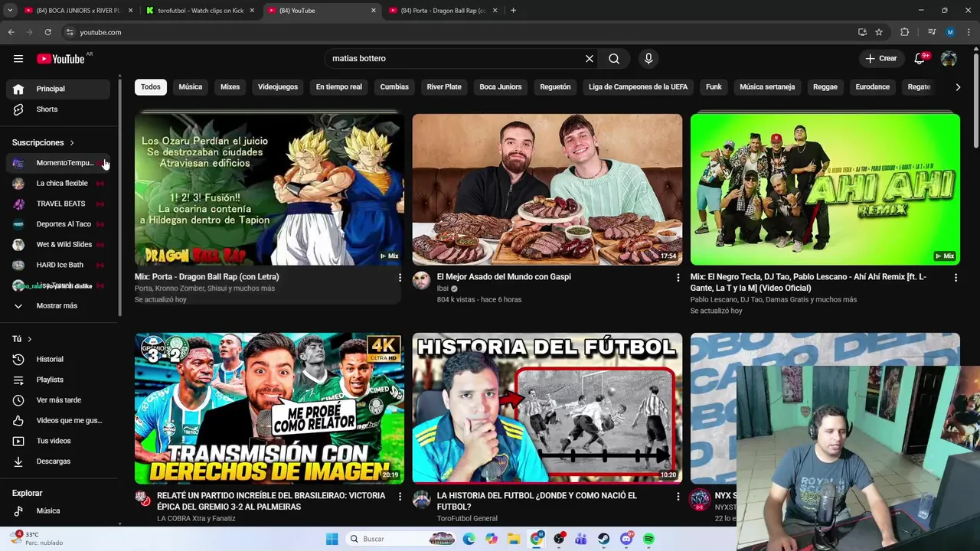Open Windows Start menu
This screenshot has height=551, width=980.
(332, 539)
